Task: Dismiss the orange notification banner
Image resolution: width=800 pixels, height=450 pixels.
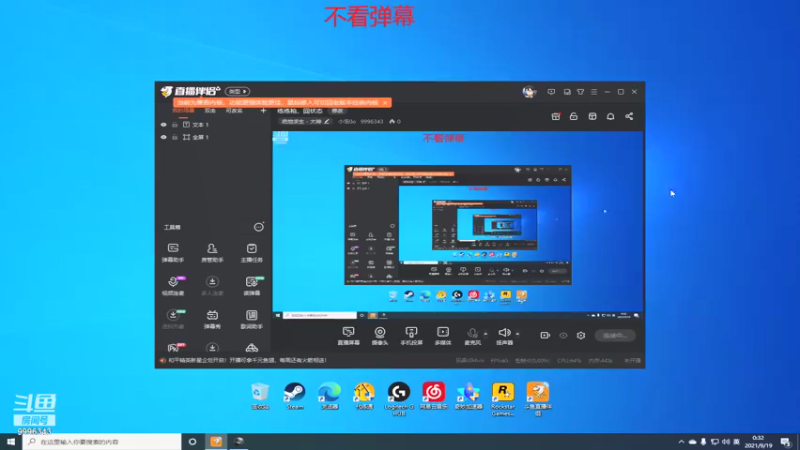Action: pos(385,103)
